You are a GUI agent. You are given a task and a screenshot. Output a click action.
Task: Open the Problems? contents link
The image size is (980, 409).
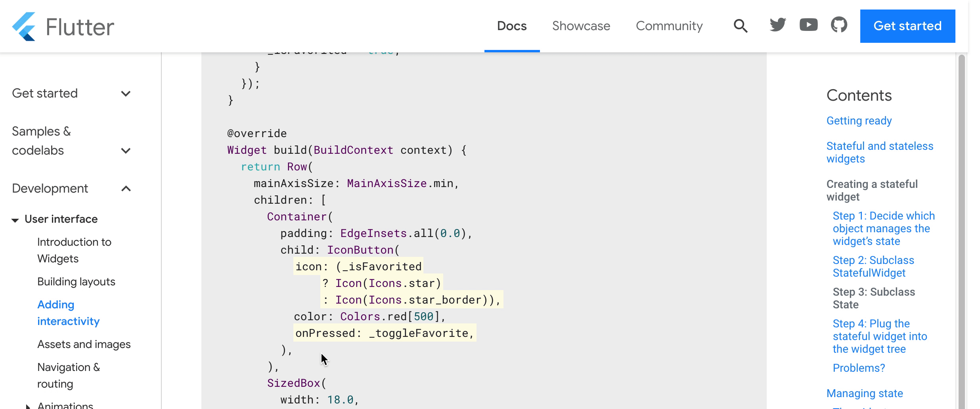859,368
